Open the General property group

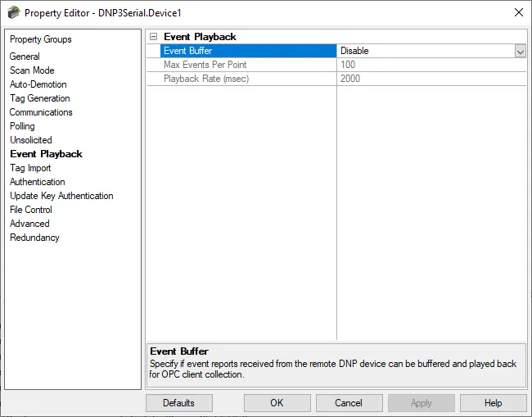[25, 57]
